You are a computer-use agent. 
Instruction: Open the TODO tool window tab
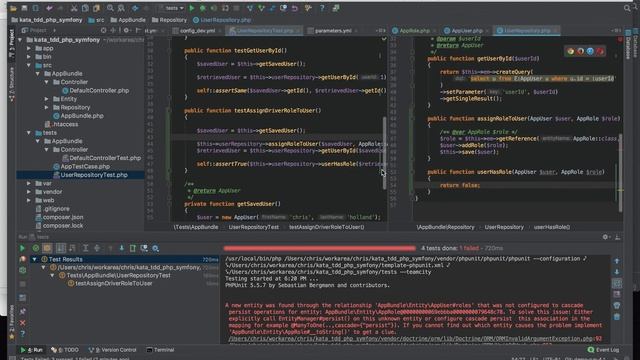[x=65, y=350]
